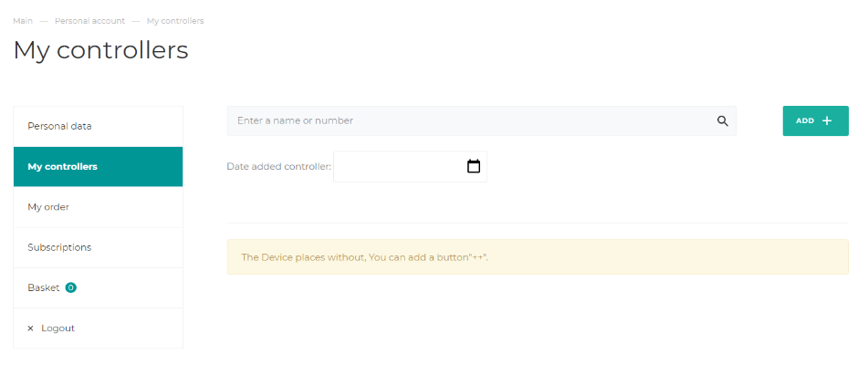Click the My controllers page heading
The width and height of the screenshot is (868, 365).
100,50
